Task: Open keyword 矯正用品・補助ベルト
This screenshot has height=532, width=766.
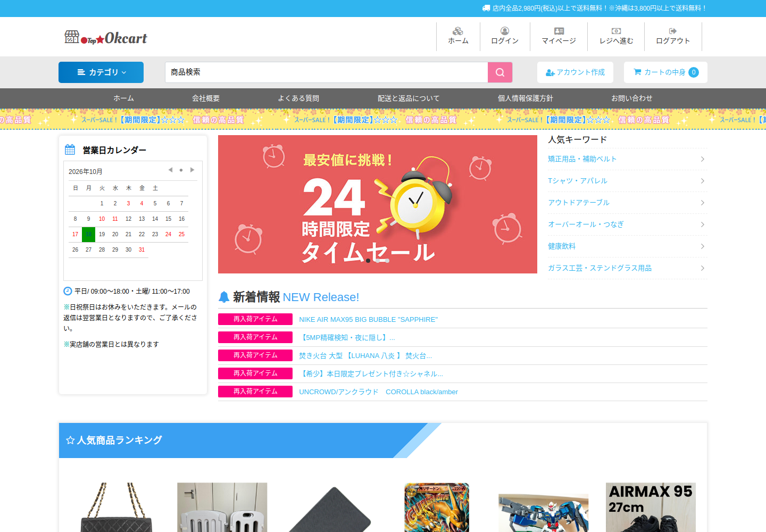Action: tap(582, 159)
